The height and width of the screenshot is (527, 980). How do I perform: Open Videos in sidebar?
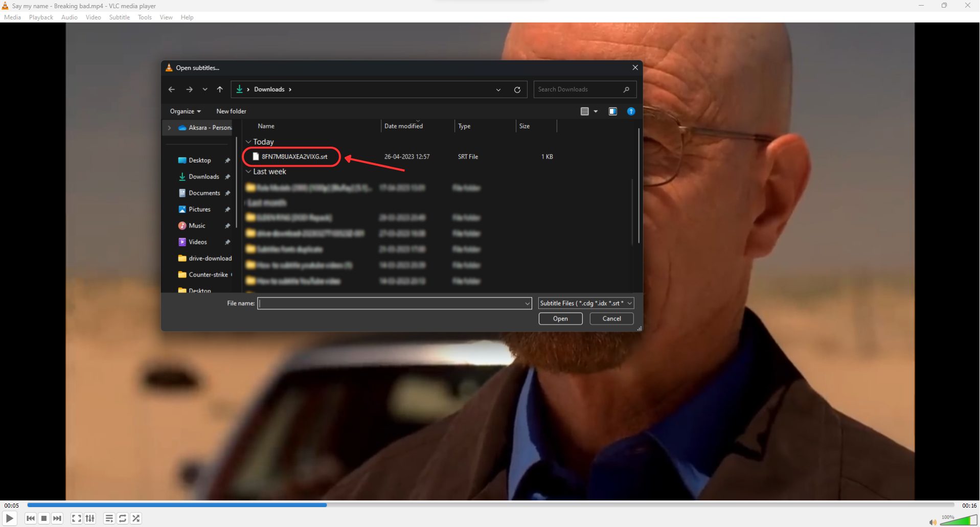click(198, 242)
